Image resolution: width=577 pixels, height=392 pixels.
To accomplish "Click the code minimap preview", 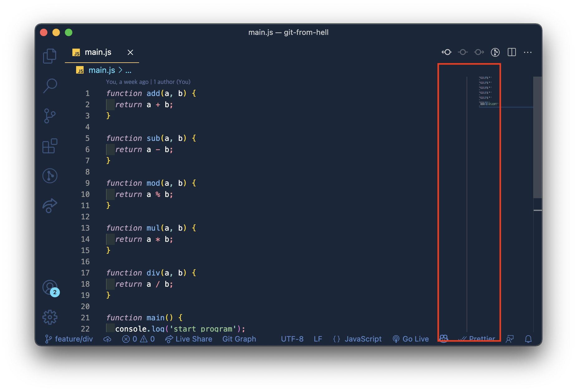I will click(x=489, y=92).
